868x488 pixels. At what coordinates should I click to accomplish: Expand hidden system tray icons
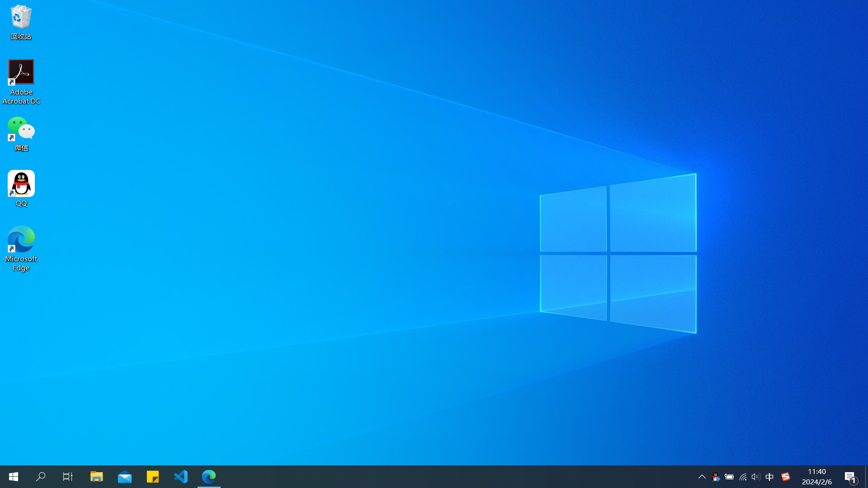click(x=702, y=477)
